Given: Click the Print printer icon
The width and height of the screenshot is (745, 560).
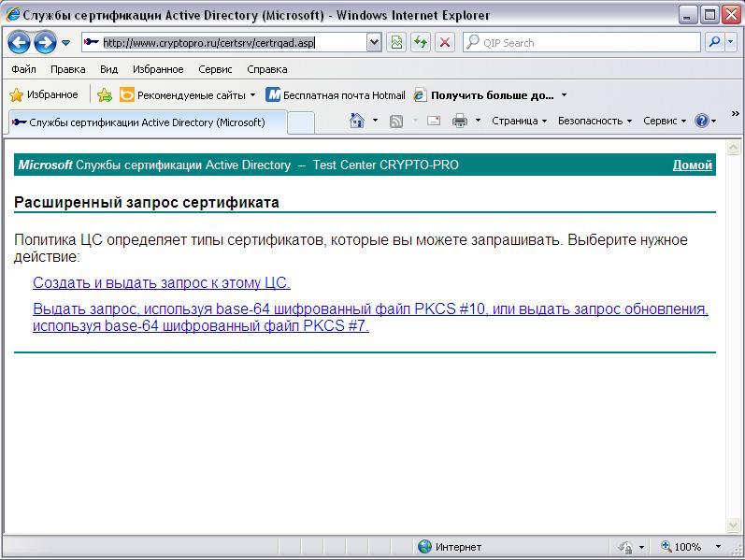Looking at the screenshot, I should pos(460,121).
